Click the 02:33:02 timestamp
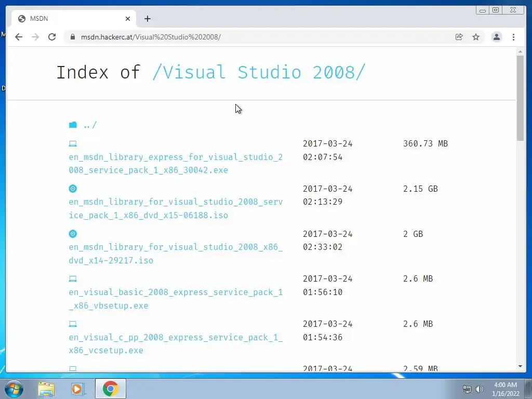Viewport: 532px width, 399px height. point(323,247)
